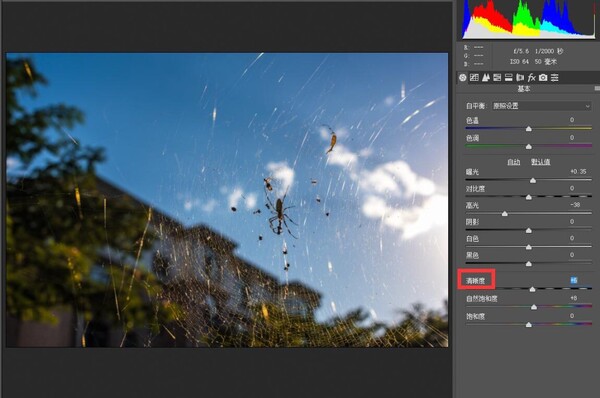
Task: Click the 曝光 value field showing +0.35
Action: pos(578,171)
